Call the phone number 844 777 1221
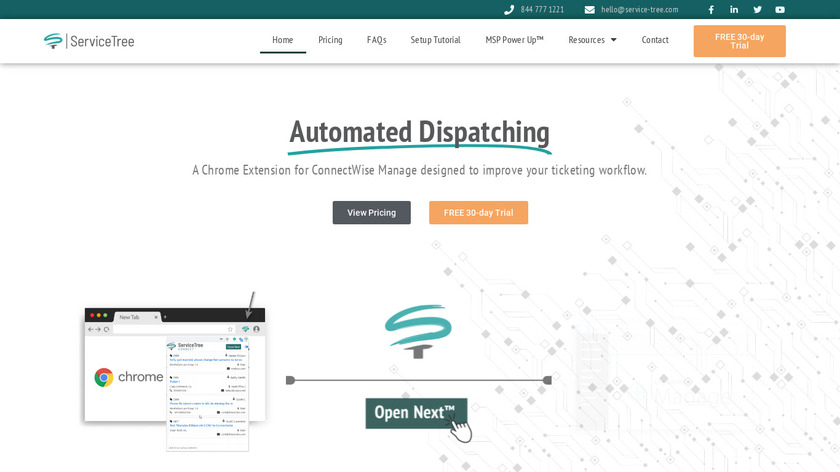The width and height of the screenshot is (840, 472). [x=542, y=10]
